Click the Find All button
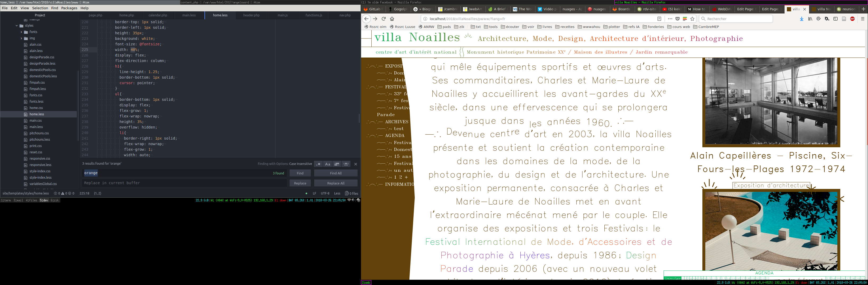Image resolution: width=868 pixels, height=285 pixels. click(335, 173)
